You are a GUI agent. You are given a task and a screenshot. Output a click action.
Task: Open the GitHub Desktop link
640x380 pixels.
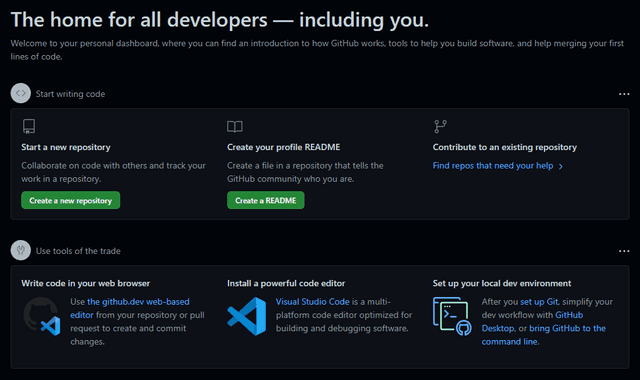point(532,322)
